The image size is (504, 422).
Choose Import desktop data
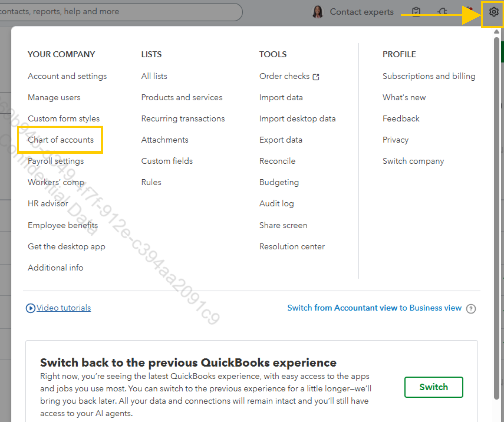coord(297,119)
